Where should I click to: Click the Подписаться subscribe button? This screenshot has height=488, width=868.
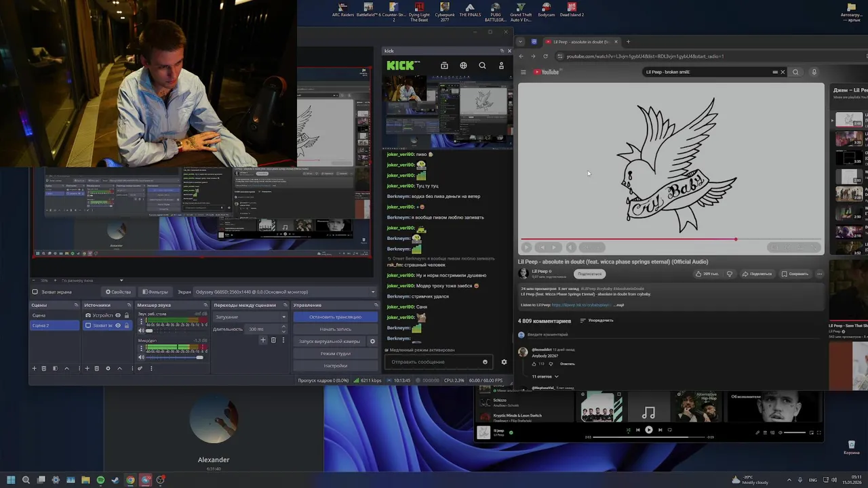pyautogui.click(x=589, y=274)
